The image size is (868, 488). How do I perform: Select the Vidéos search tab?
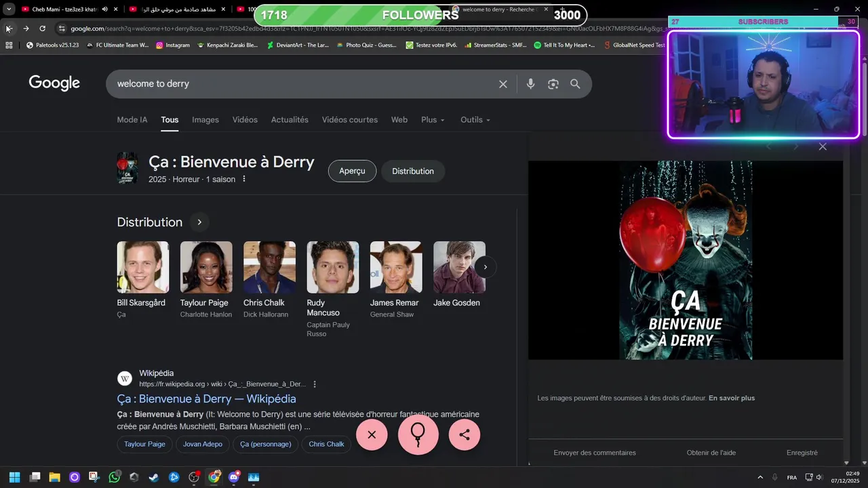point(245,120)
